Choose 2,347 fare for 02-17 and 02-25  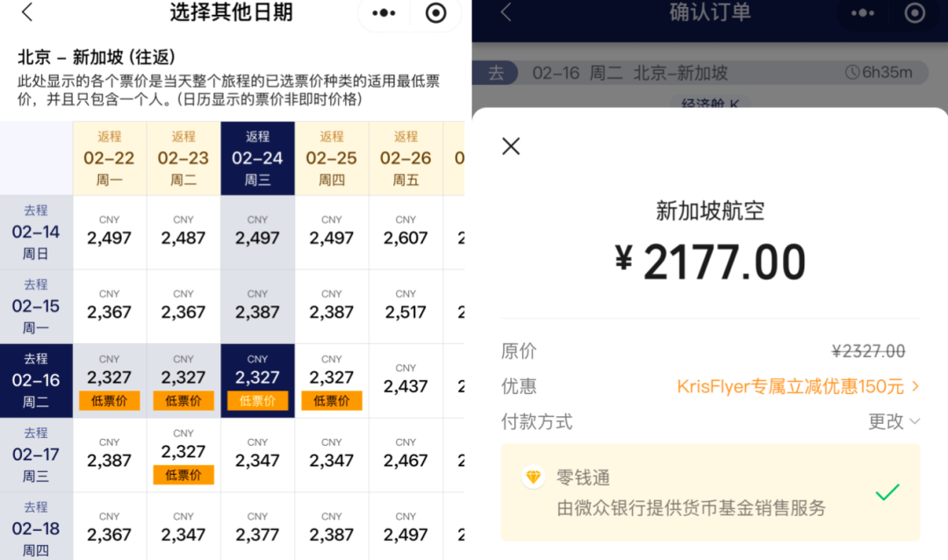coord(331,455)
